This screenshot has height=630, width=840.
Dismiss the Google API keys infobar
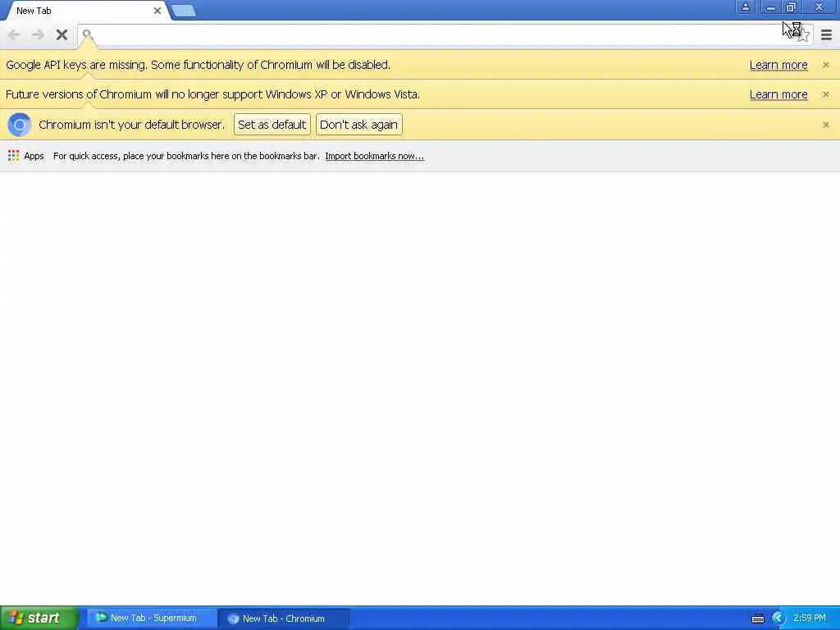tap(825, 65)
